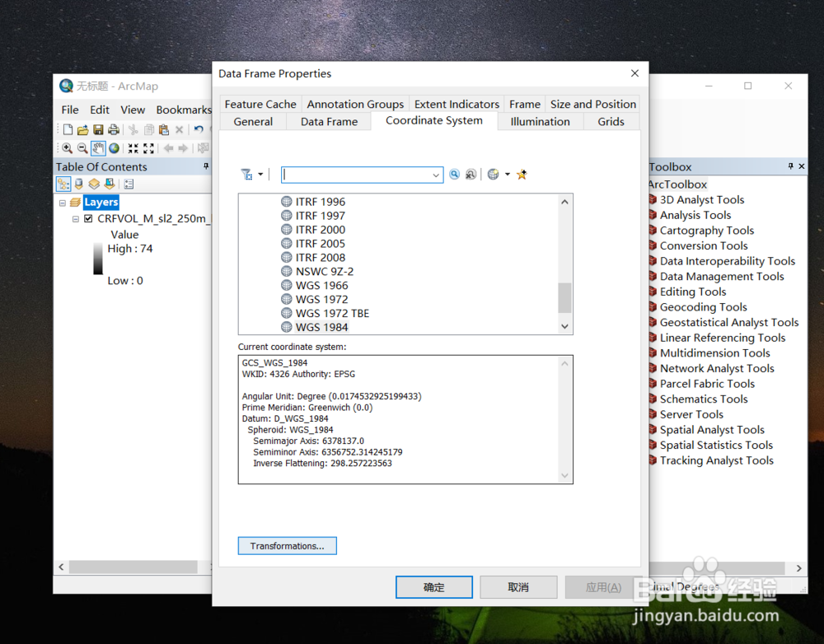Close the Data Frame Properties dialog
Viewport: 824px width, 644px height.
tap(634, 73)
